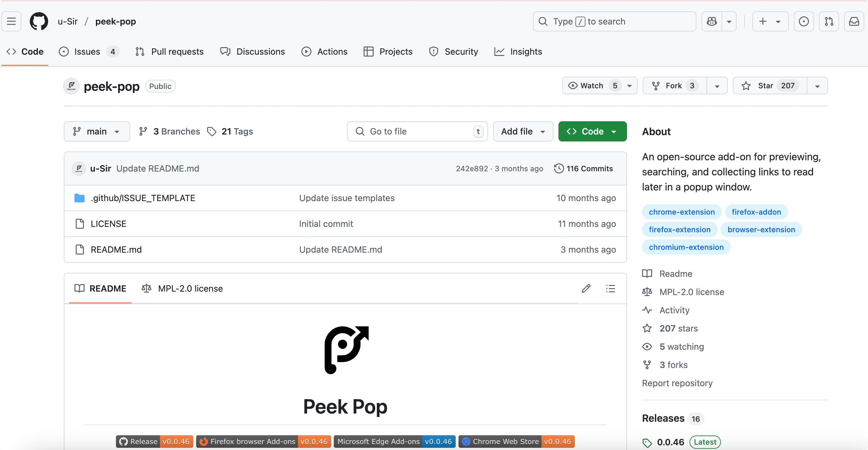Open the Releases 16 heading link
This screenshot has height=450, width=868.
pos(673,418)
